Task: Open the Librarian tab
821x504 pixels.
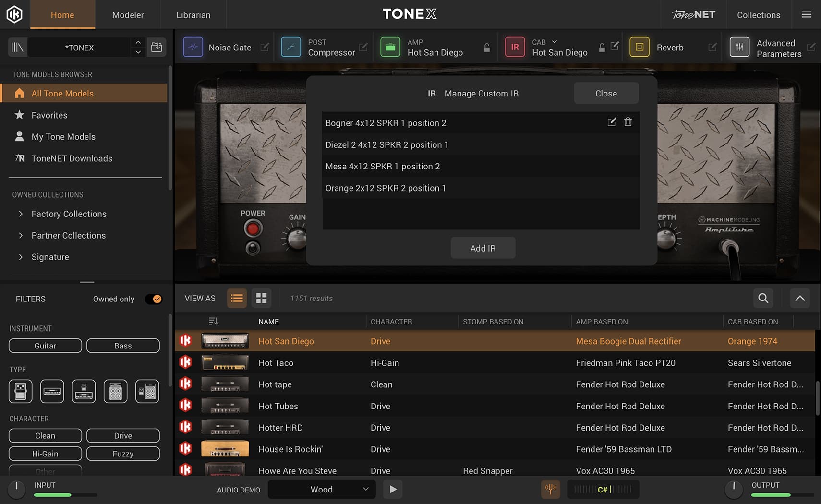Action: [193, 15]
